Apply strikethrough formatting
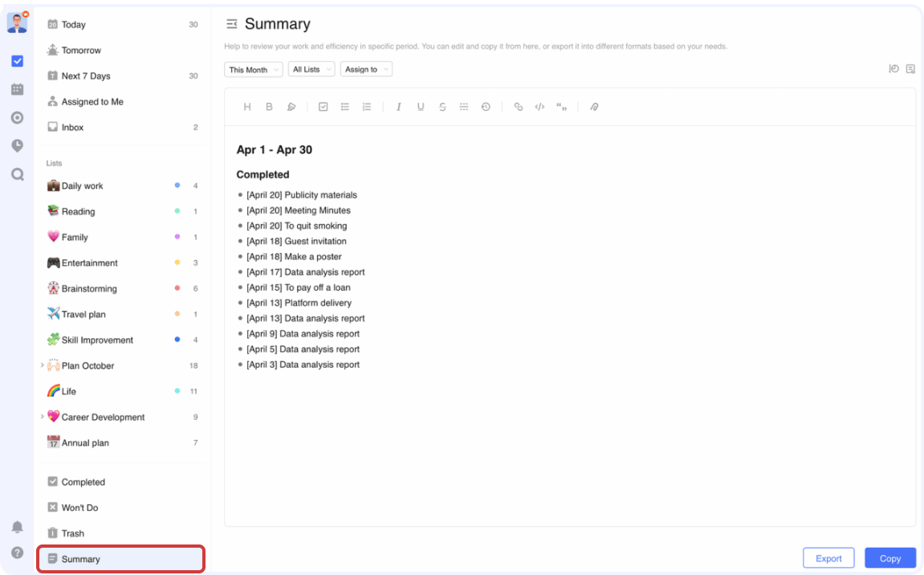This screenshot has width=924, height=575. (x=442, y=107)
